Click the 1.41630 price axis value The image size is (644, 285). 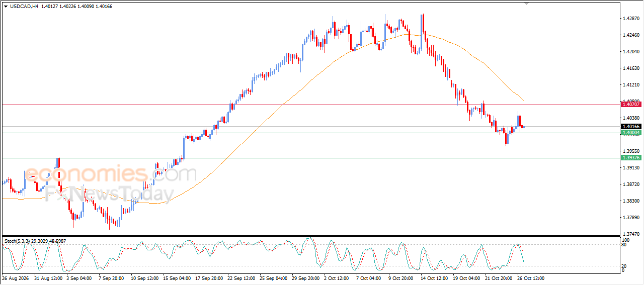coord(631,68)
